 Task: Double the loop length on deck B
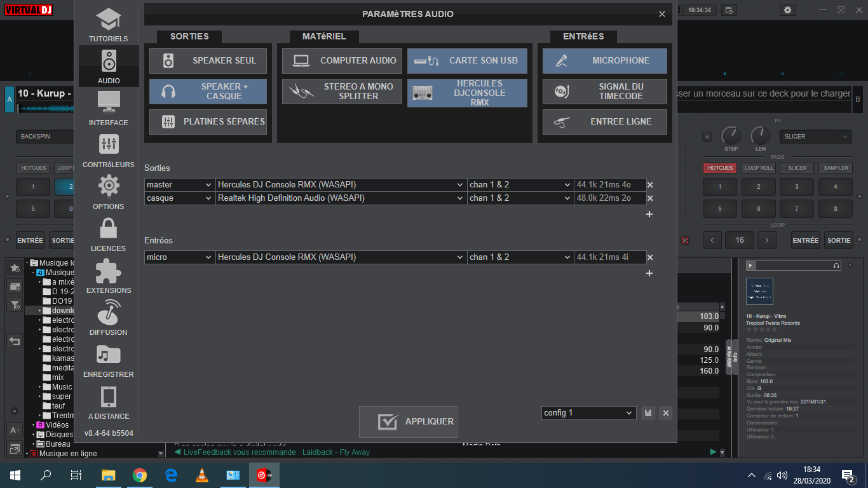pos(768,241)
